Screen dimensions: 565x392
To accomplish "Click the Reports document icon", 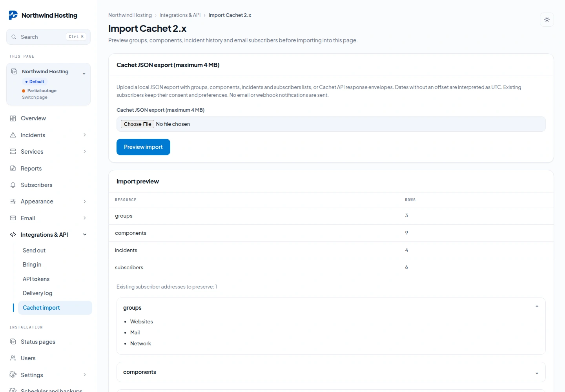I will tap(13, 168).
